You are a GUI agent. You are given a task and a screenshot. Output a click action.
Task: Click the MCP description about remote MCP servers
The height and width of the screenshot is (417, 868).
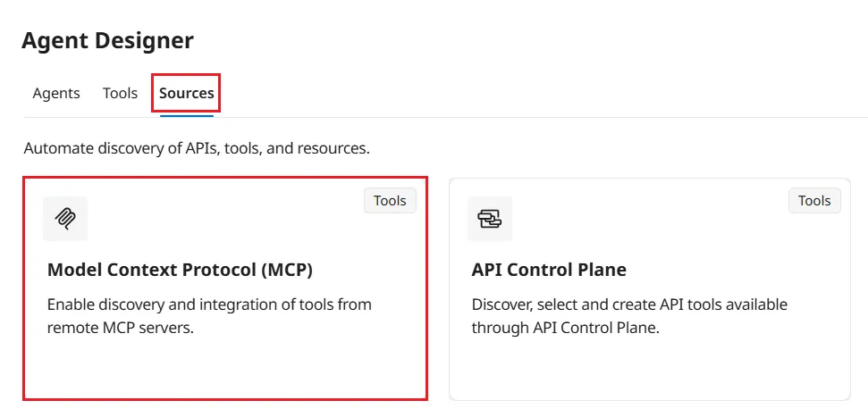208,316
